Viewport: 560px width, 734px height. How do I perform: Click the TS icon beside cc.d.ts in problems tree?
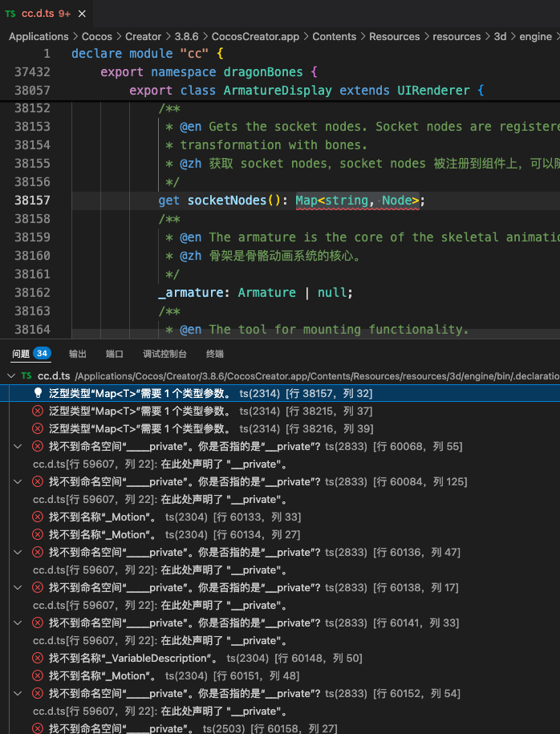pyautogui.click(x=26, y=375)
